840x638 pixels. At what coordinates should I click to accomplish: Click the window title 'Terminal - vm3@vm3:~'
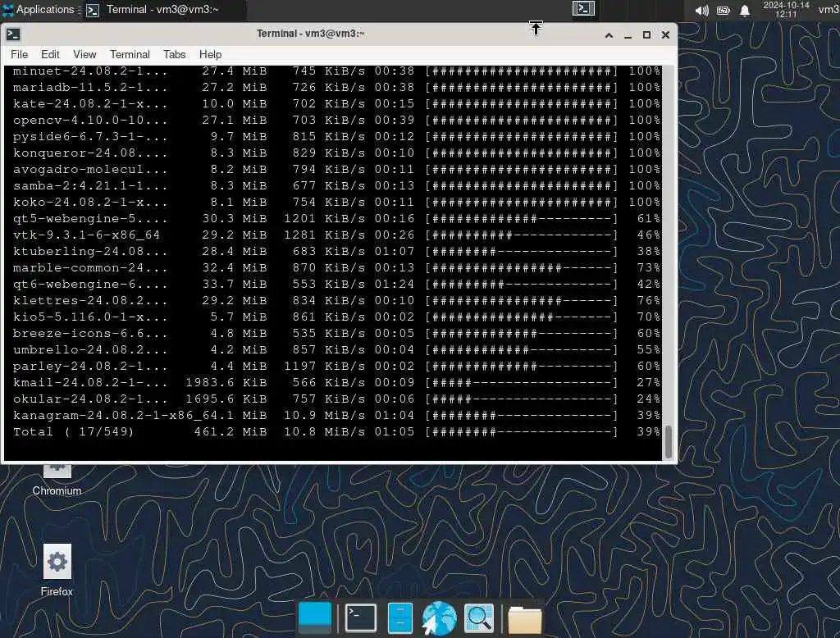311,34
